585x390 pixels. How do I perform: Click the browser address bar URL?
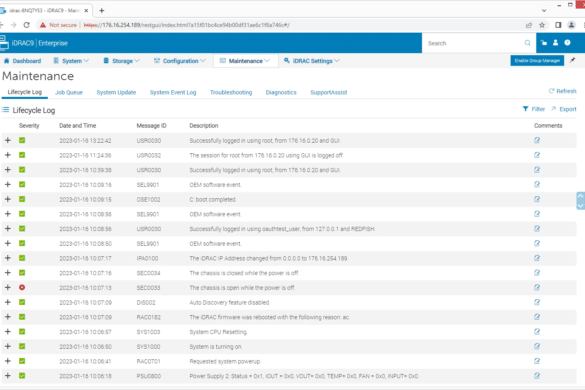coord(187,25)
